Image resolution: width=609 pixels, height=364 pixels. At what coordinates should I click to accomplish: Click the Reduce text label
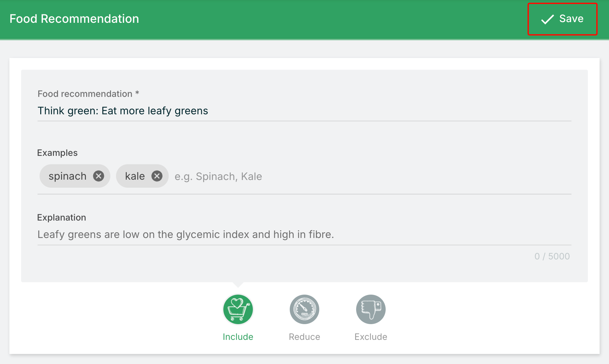[x=304, y=337]
